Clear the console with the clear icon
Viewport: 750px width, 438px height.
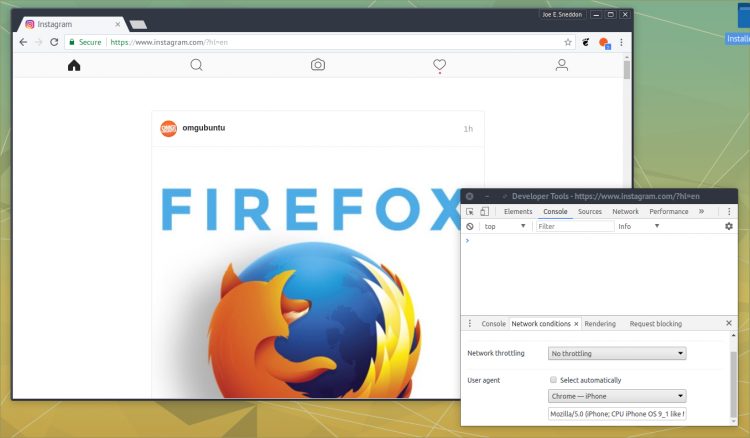click(x=470, y=226)
